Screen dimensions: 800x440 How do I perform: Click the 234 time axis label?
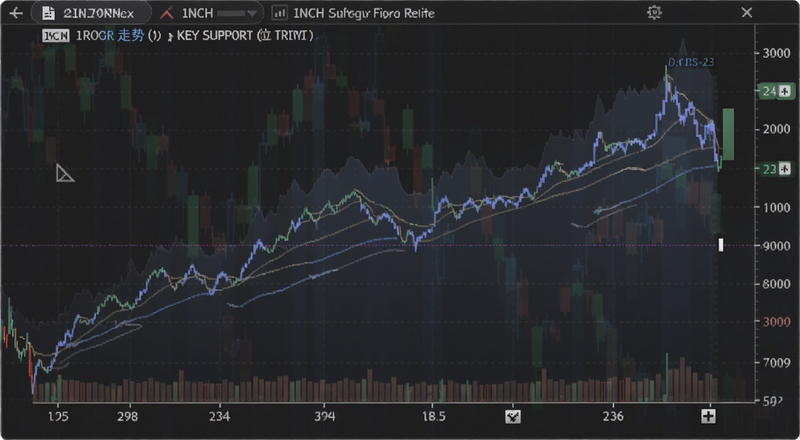(219, 417)
